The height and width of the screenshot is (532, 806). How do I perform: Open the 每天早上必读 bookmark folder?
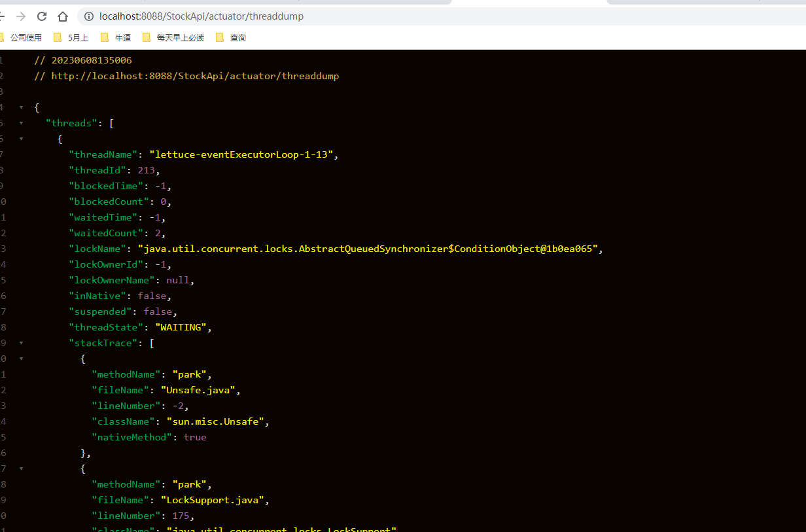[x=173, y=37]
